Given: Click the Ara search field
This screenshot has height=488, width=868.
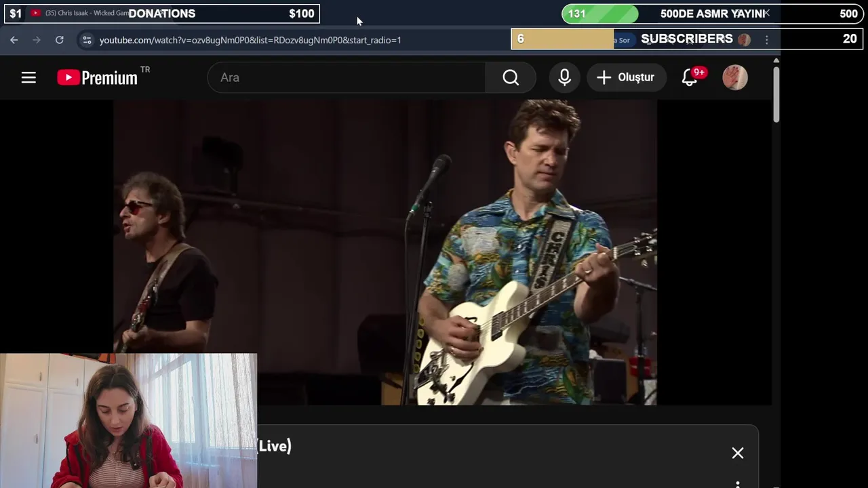Looking at the screenshot, I should pyautogui.click(x=347, y=77).
